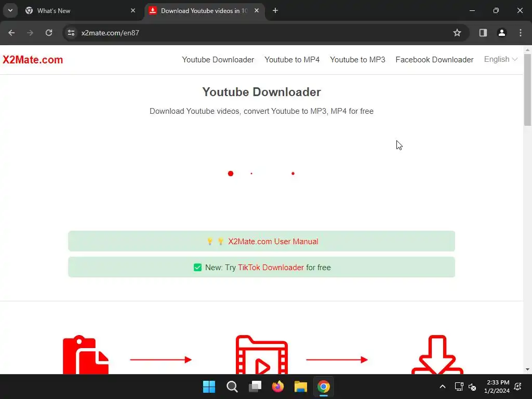Click the X2Mate.com logo

tap(33, 60)
